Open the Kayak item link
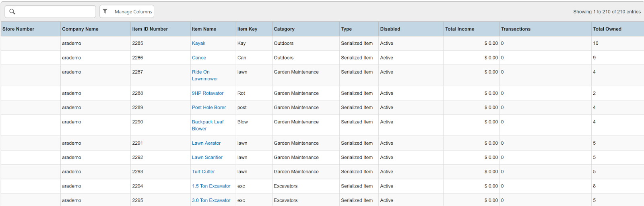644x206 pixels. (198, 43)
